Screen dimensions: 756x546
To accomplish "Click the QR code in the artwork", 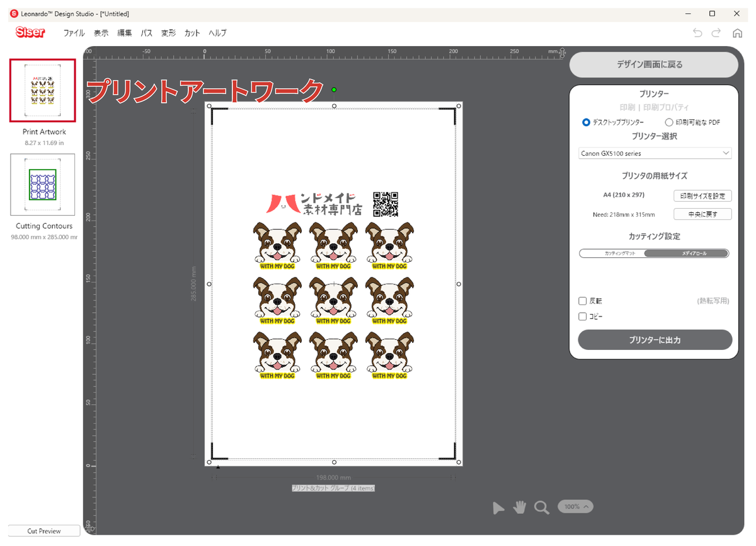I will click(386, 204).
